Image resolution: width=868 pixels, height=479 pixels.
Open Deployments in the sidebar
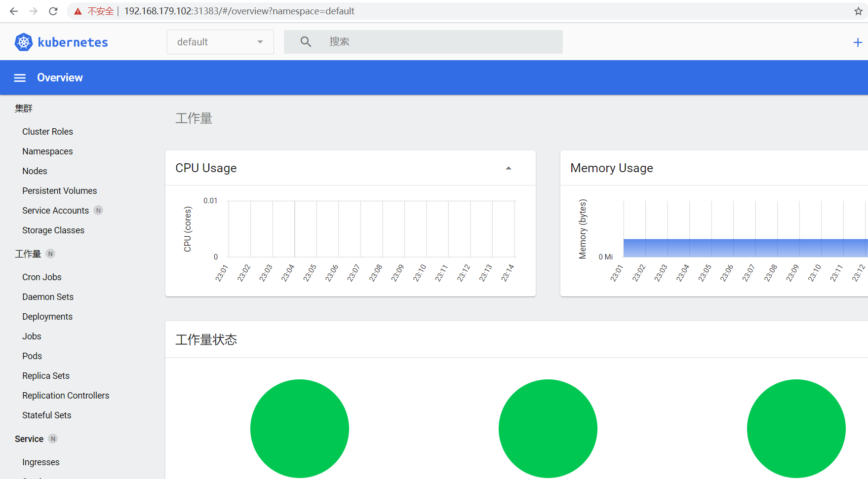[x=47, y=317]
